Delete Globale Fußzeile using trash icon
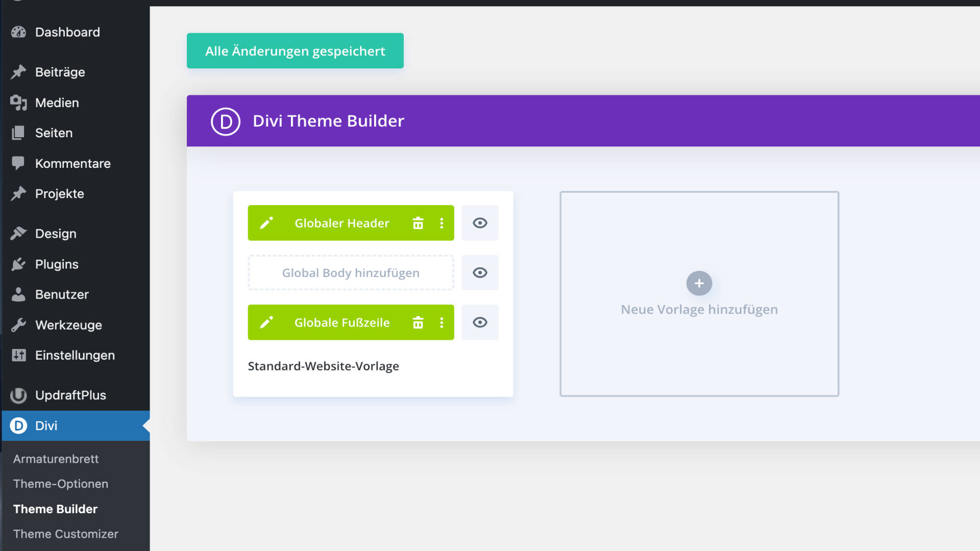This screenshot has height=551, width=980. (418, 322)
